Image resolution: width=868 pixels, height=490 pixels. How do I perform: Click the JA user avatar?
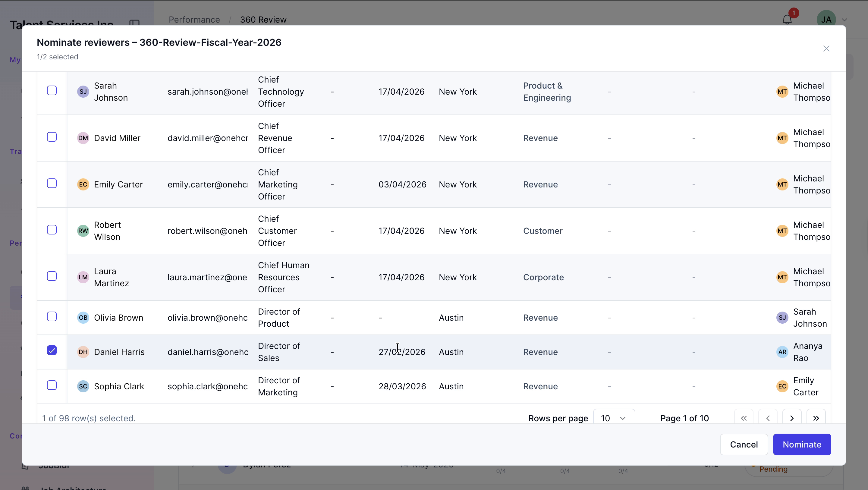(x=826, y=20)
